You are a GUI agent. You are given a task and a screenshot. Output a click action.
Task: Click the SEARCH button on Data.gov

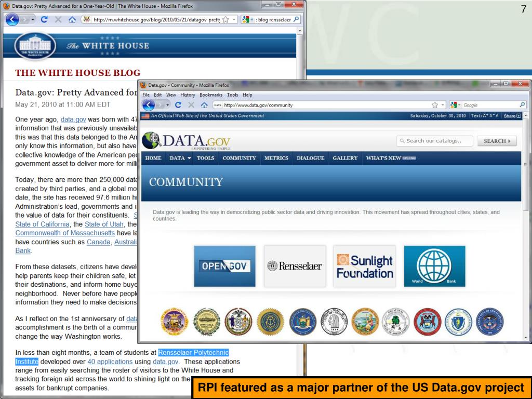pyautogui.click(x=497, y=141)
